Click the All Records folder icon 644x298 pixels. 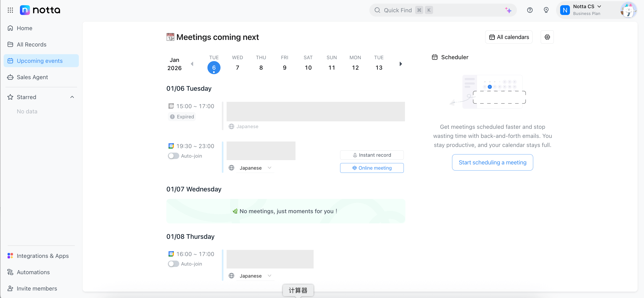click(10, 44)
